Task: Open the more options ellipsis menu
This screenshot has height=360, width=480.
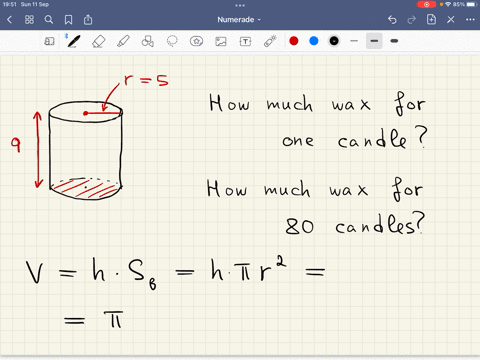Action: coord(470,20)
